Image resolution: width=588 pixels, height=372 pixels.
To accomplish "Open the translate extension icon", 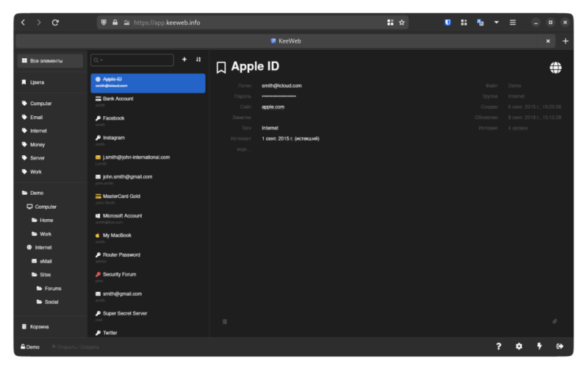I will 480,23.
